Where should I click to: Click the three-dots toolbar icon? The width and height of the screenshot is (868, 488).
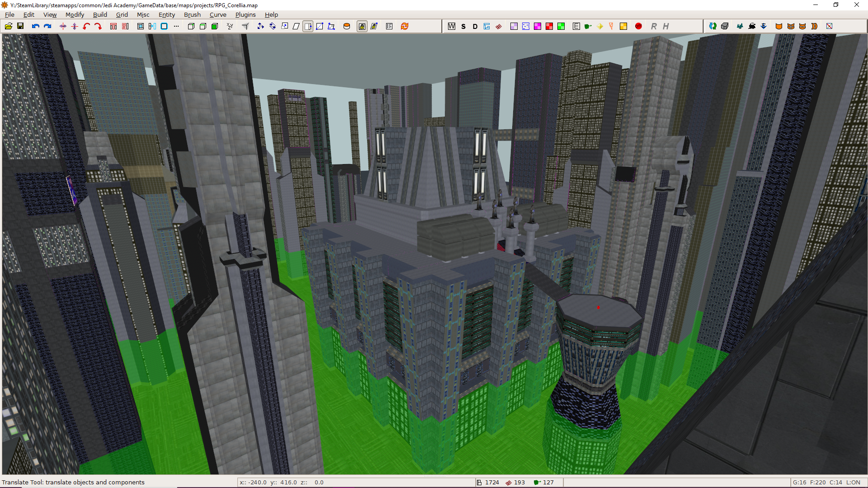[x=176, y=26]
